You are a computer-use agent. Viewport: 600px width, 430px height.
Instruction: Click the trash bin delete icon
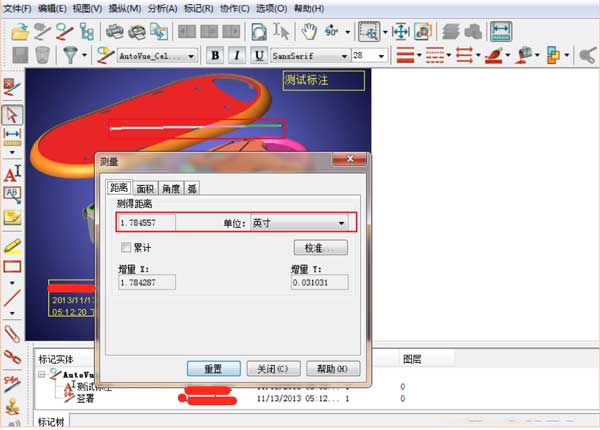click(42, 55)
